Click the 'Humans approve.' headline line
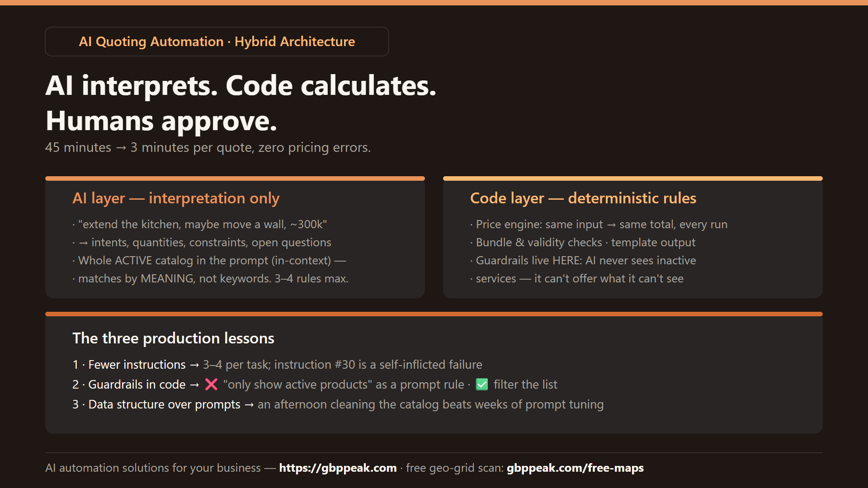 (161, 121)
